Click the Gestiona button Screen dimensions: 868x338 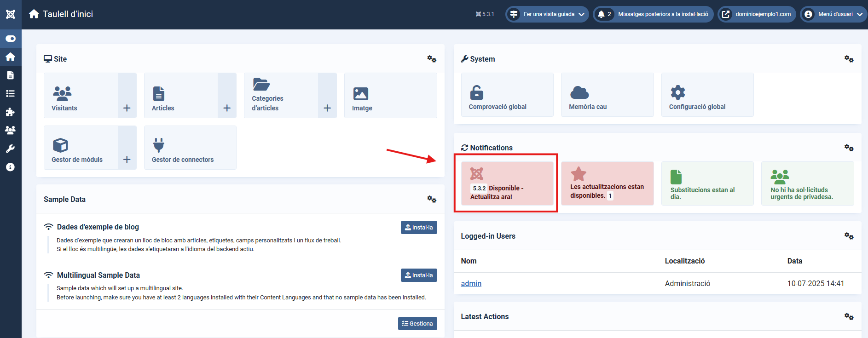[x=417, y=323]
